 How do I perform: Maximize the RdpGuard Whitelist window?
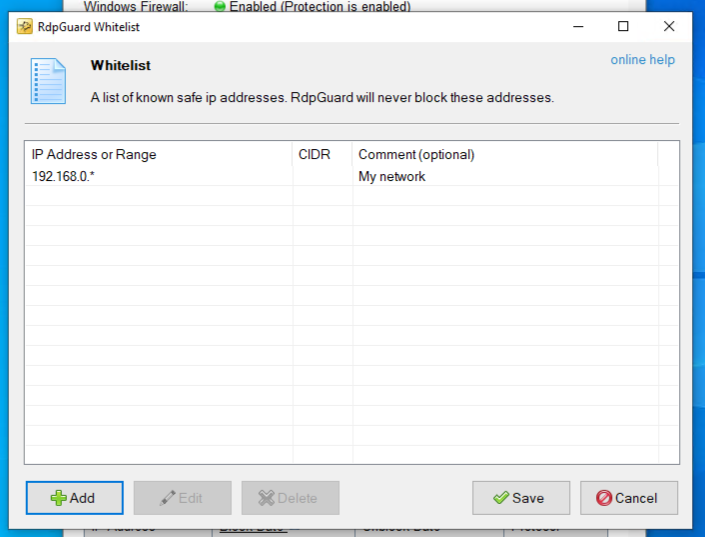click(x=623, y=27)
